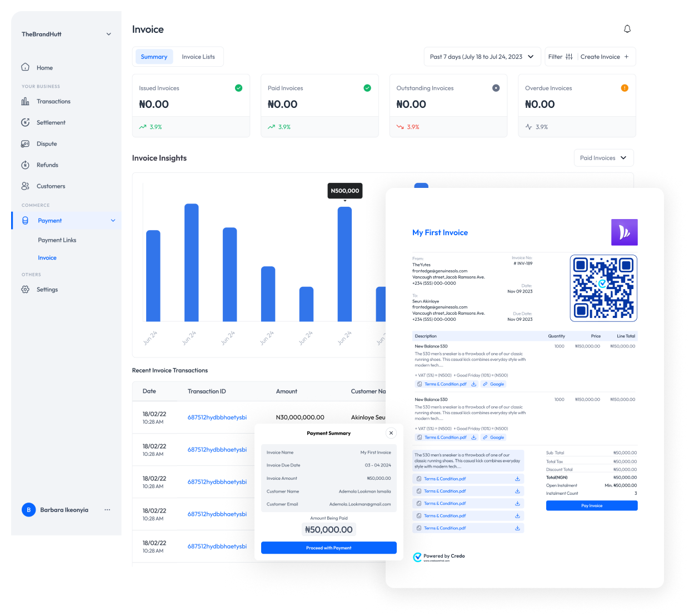This screenshot has height=616, width=689.
Task: Collapse the Payment menu chevron
Action: click(x=113, y=220)
